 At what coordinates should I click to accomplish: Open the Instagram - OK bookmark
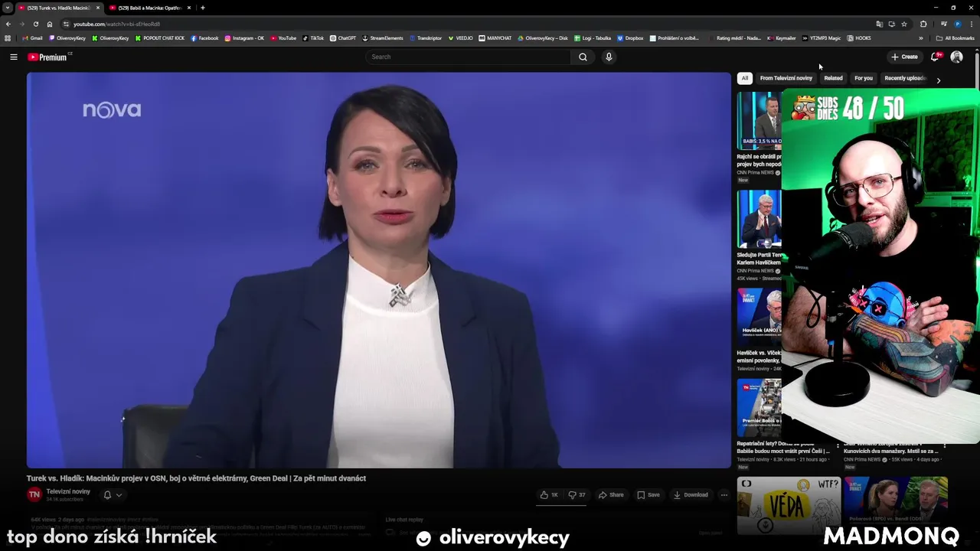point(244,38)
